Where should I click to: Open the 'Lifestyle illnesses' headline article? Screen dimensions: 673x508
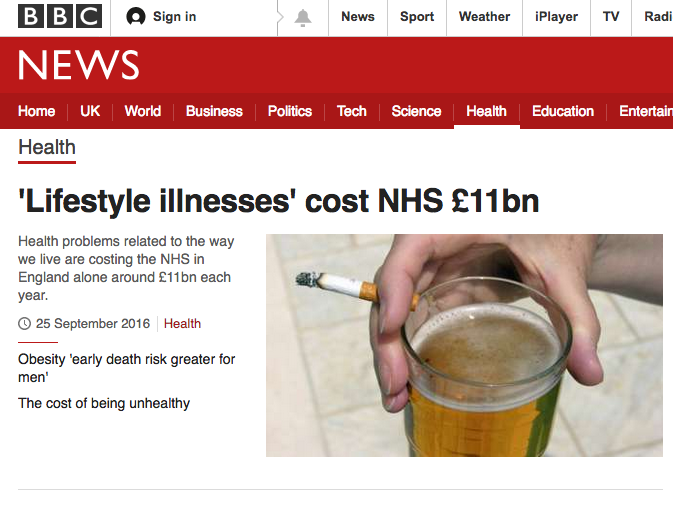[279, 201]
